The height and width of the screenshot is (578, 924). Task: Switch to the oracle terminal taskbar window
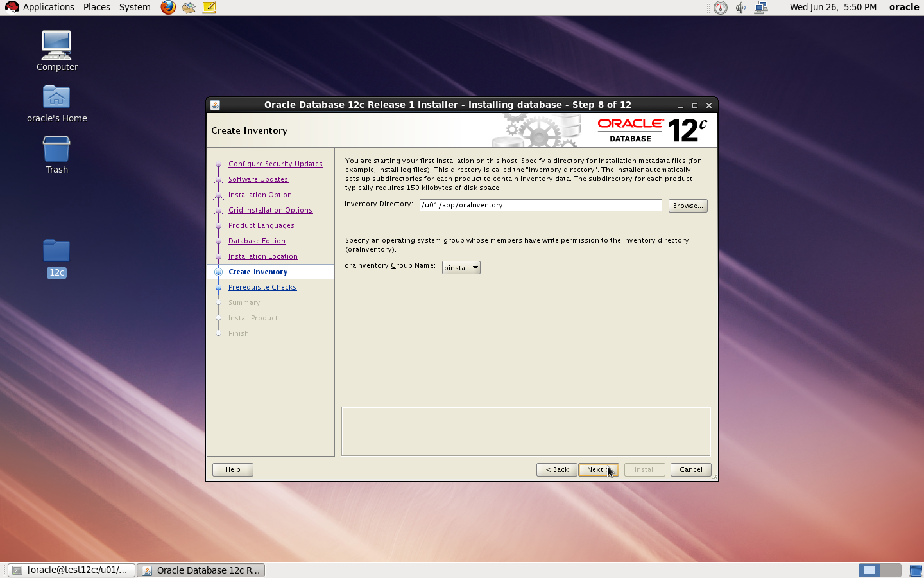coord(71,570)
